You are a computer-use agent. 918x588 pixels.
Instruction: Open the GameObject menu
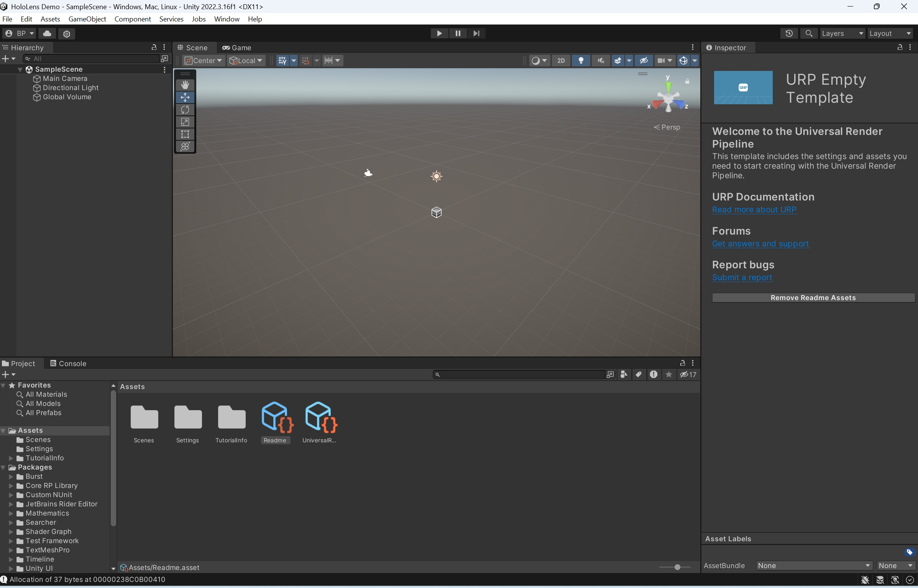[x=87, y=19]
